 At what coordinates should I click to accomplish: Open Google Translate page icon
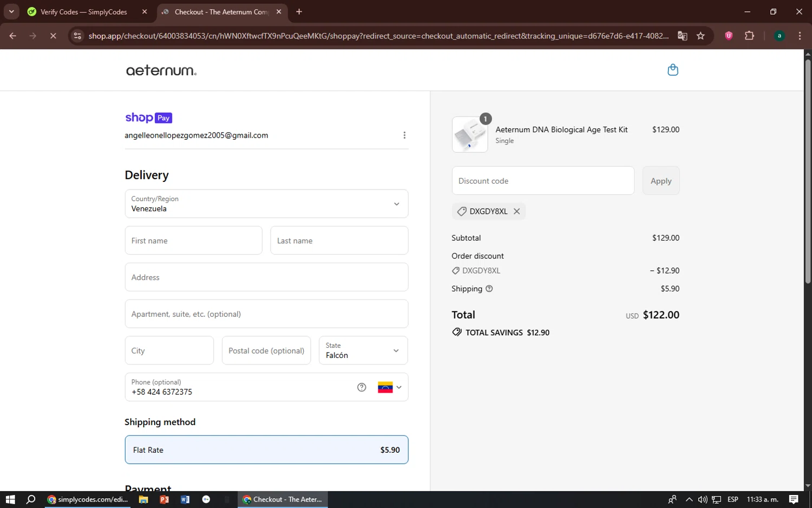tap(682, 36)
